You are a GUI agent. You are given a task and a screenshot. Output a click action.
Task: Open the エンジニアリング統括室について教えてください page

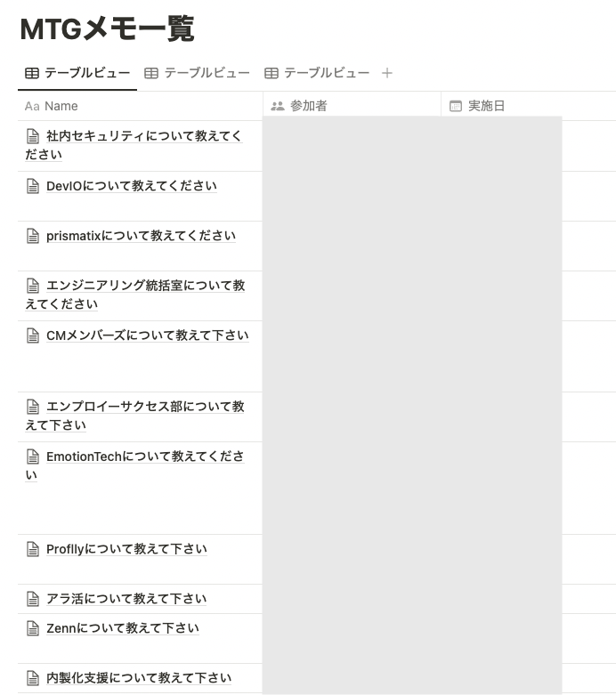(x=135, y=295)
